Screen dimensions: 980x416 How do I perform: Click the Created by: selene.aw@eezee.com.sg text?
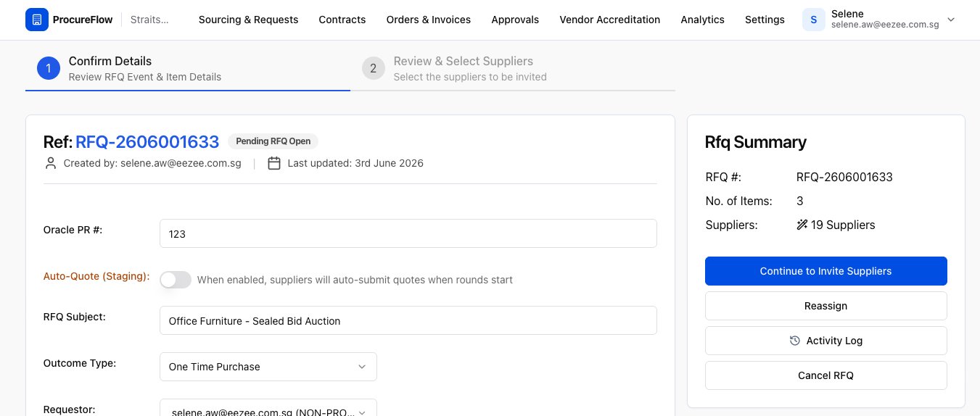click(152, 163)
